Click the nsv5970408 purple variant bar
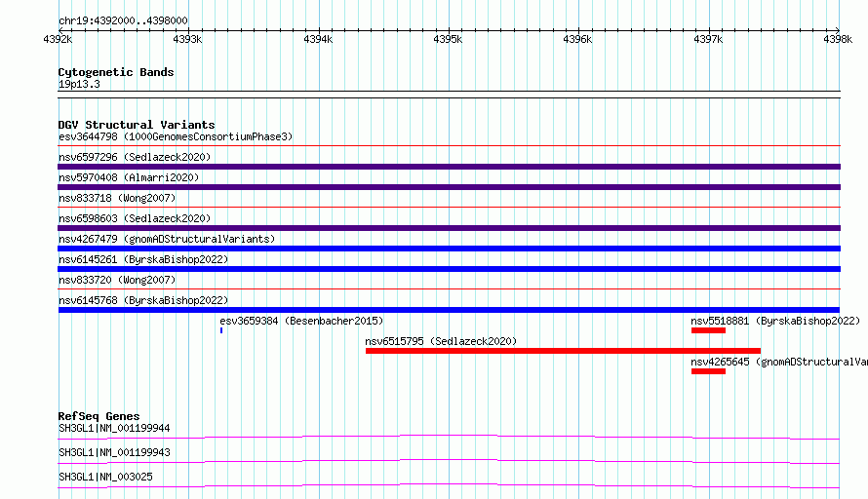Viewport: 868px width, 499px height. click(x=449, y=187)
